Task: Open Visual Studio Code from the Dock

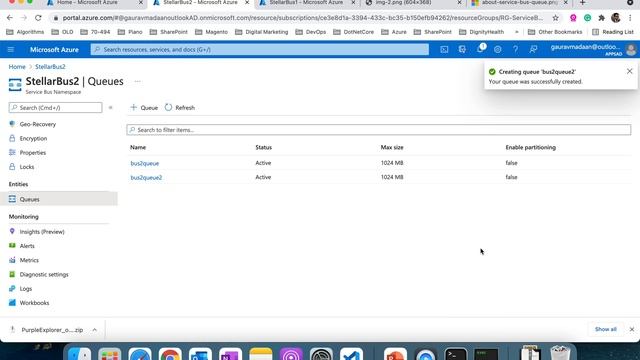Action: [351, 354]
